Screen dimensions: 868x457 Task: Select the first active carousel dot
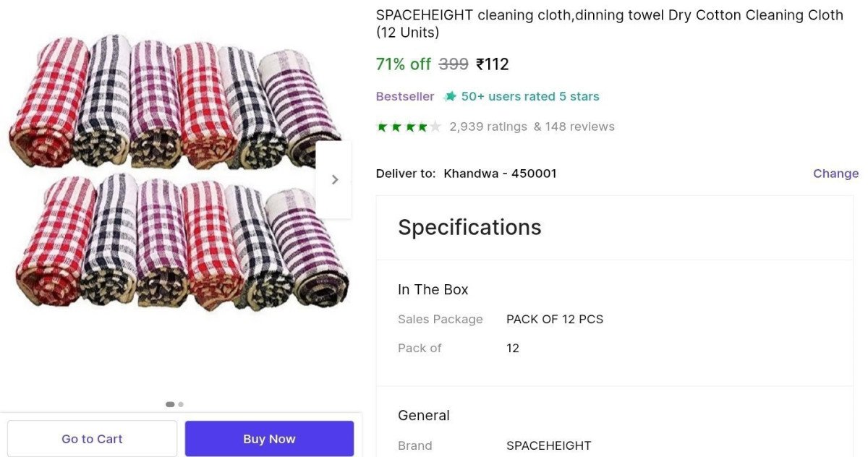[170, 404]
